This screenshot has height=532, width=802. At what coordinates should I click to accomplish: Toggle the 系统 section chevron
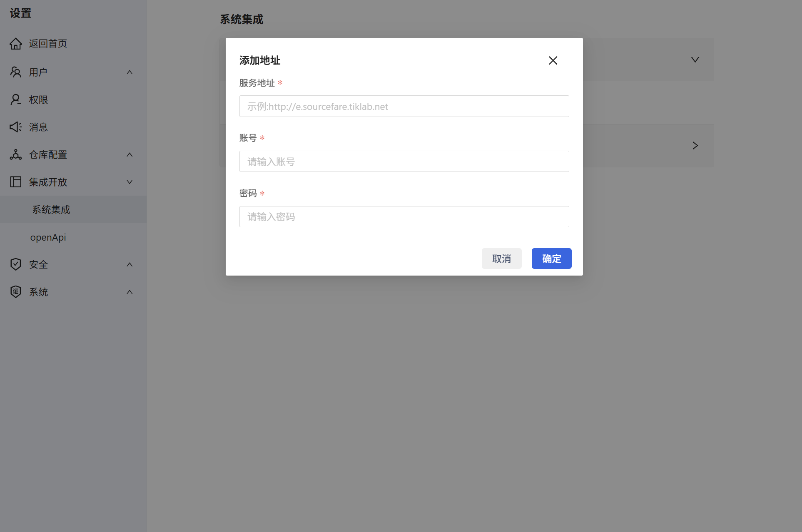point(130,292)
